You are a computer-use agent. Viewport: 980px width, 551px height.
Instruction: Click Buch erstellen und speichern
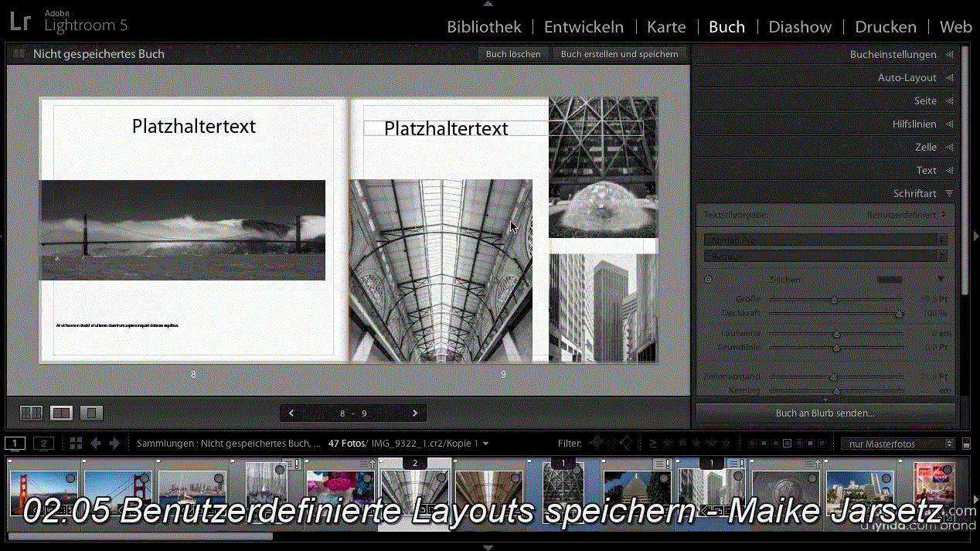pyautogui.click(x=620, y=54)
